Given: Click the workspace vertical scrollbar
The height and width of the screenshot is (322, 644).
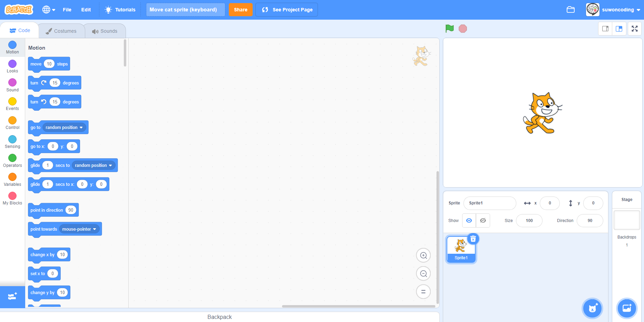Looking at the screenshot, I should click(x=437, y=237).
